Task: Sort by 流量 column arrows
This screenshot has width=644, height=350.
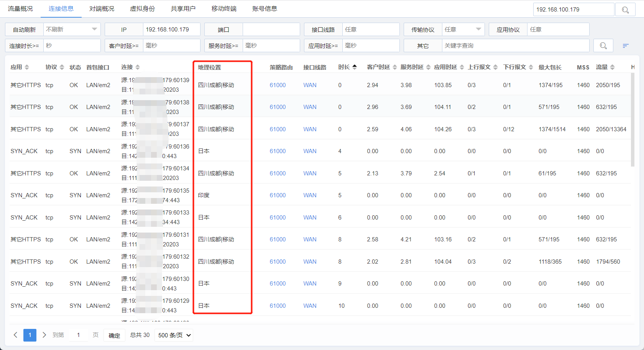Action: (613, 67)
